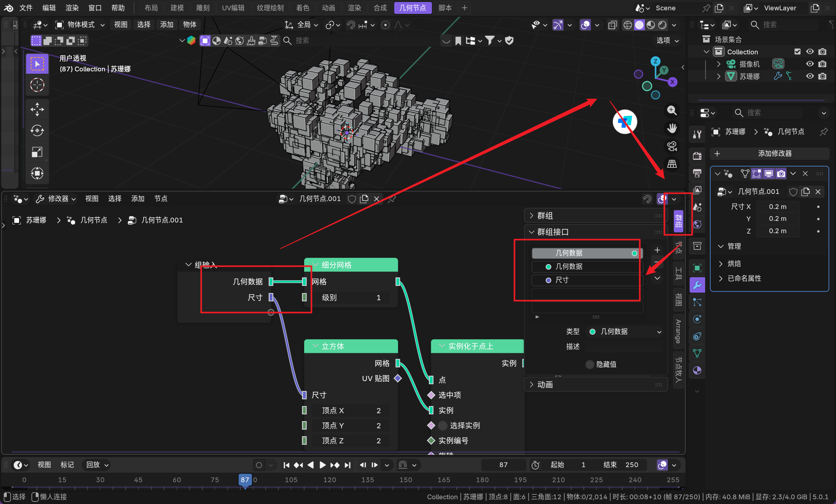Viewport: 836px width, 504px height.
Task: Open the 类型 几何数据 dropdown
Action: click(x=625, y=332)
